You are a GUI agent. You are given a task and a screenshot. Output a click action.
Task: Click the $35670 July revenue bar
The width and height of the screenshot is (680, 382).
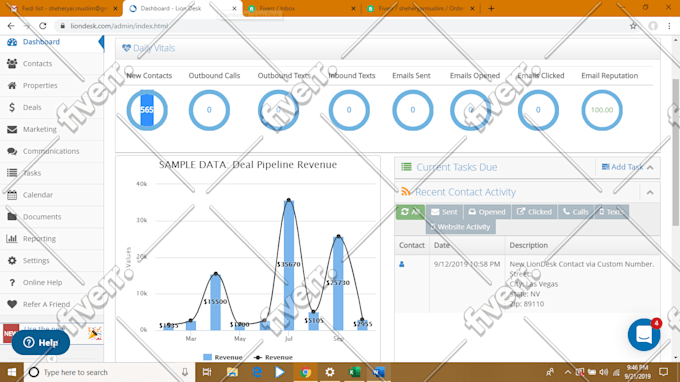tap(289, 265)
